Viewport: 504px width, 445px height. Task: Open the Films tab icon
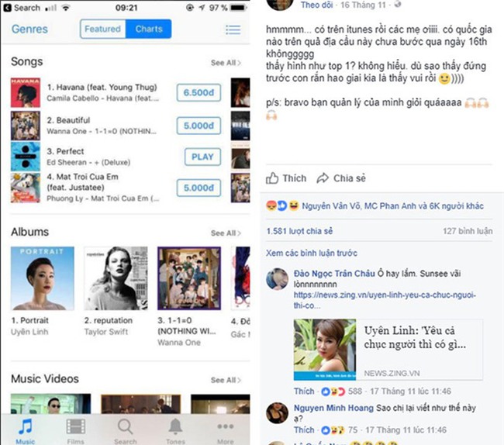pyautogui.click(x=75, y=427)
